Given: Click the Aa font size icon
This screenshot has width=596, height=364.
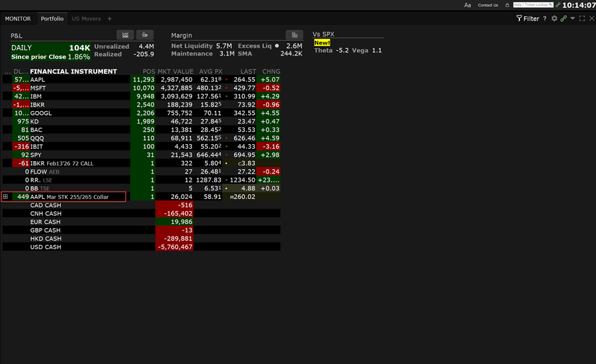Looking at the screenshot, I should point(468,5).
